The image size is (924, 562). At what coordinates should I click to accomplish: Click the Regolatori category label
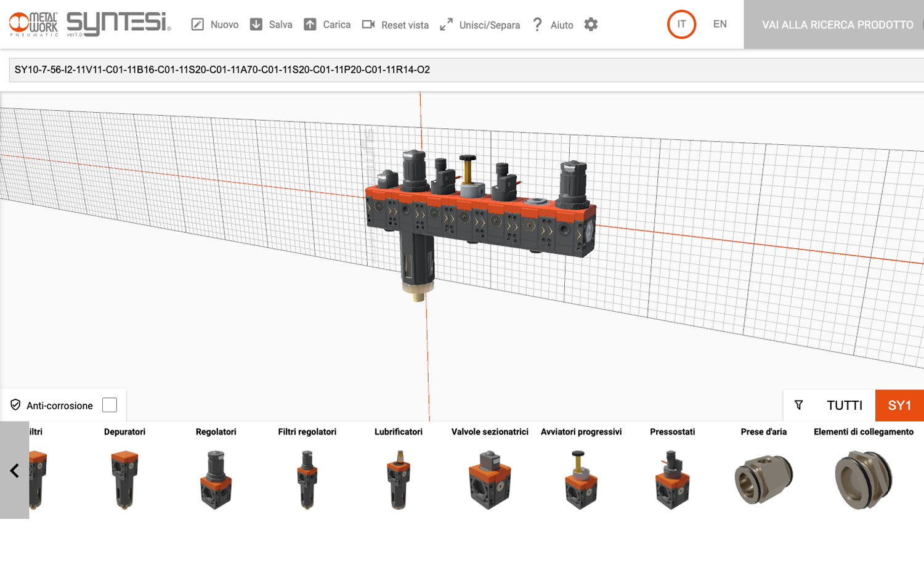coord(216,431)
